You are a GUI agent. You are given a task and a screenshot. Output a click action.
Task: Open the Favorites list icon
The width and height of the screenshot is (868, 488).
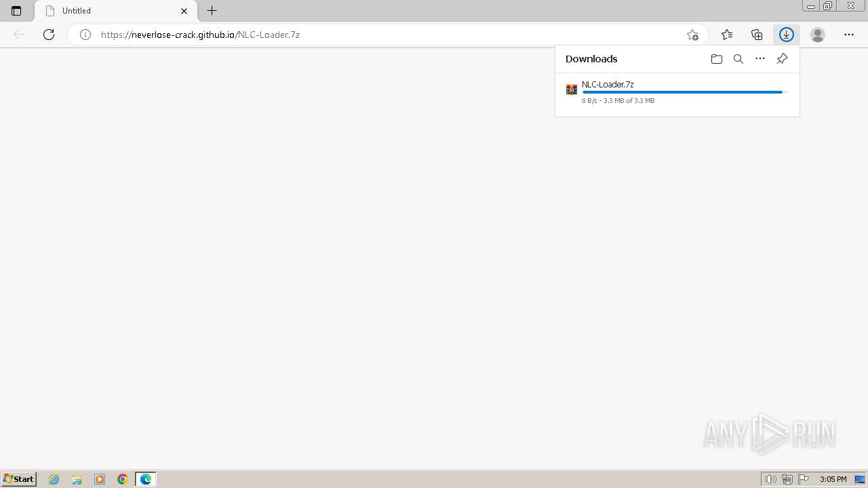pos(727,35)
